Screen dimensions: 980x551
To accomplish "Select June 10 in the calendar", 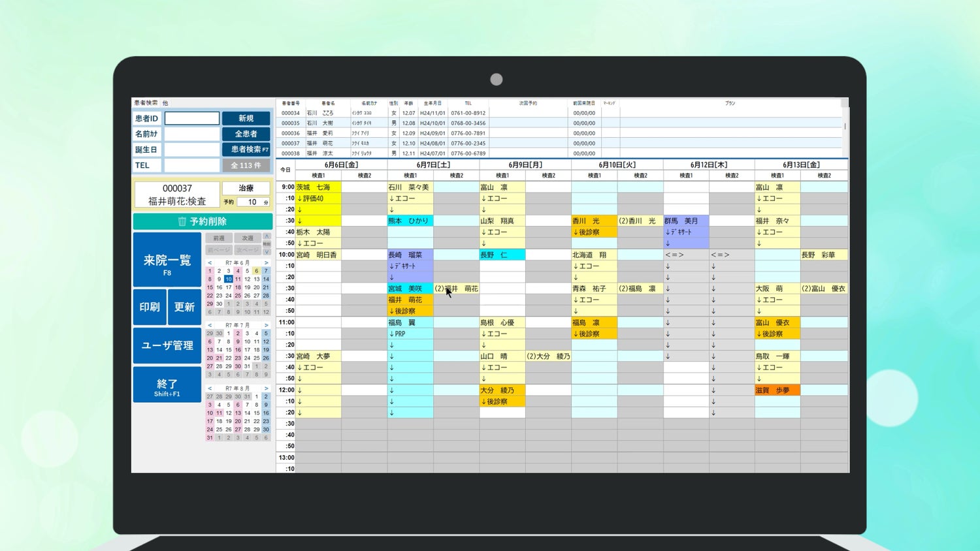I will (x=229, y=279).
